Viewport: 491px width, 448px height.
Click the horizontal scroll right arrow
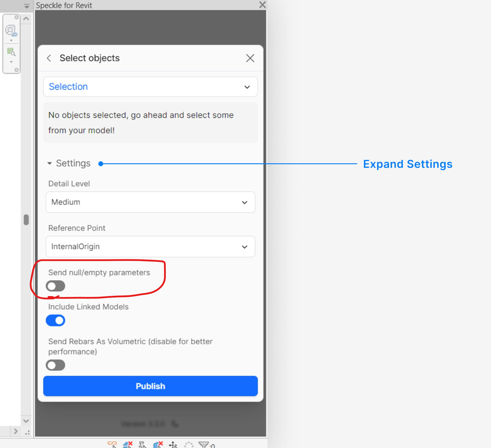pyautogui.click(x=16, y=431)
